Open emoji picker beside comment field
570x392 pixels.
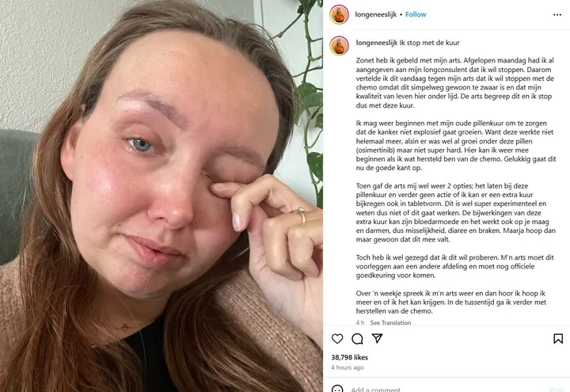pyautogui.click(x=337, y=389)
